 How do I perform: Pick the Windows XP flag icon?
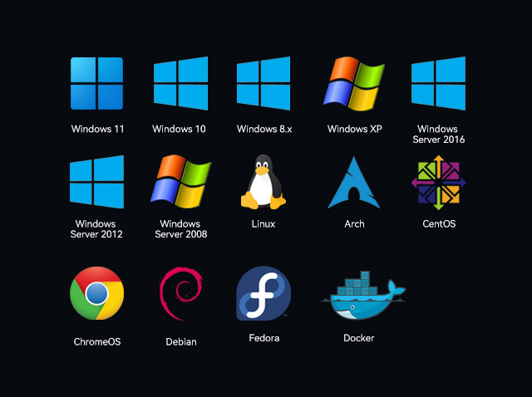click(354, 84)
